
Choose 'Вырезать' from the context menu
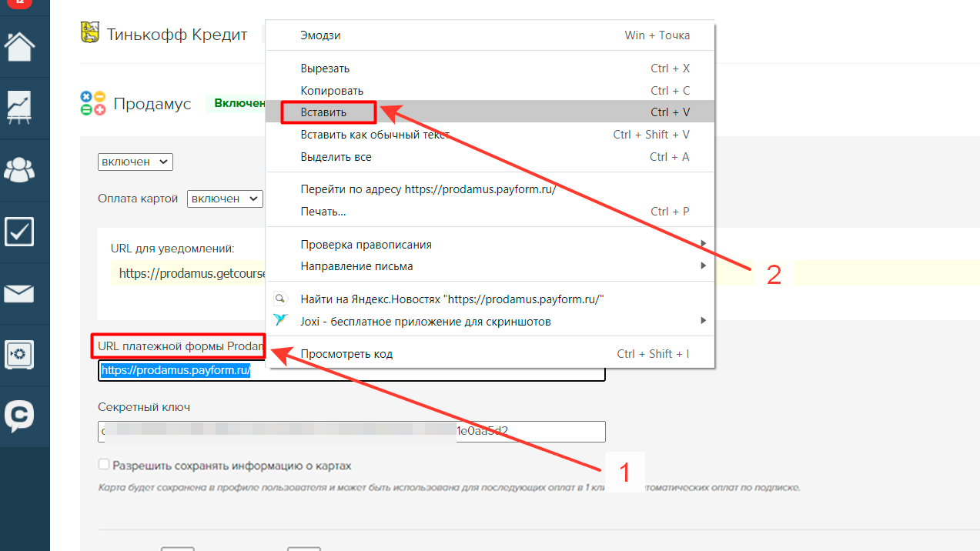tap(325, 68)
